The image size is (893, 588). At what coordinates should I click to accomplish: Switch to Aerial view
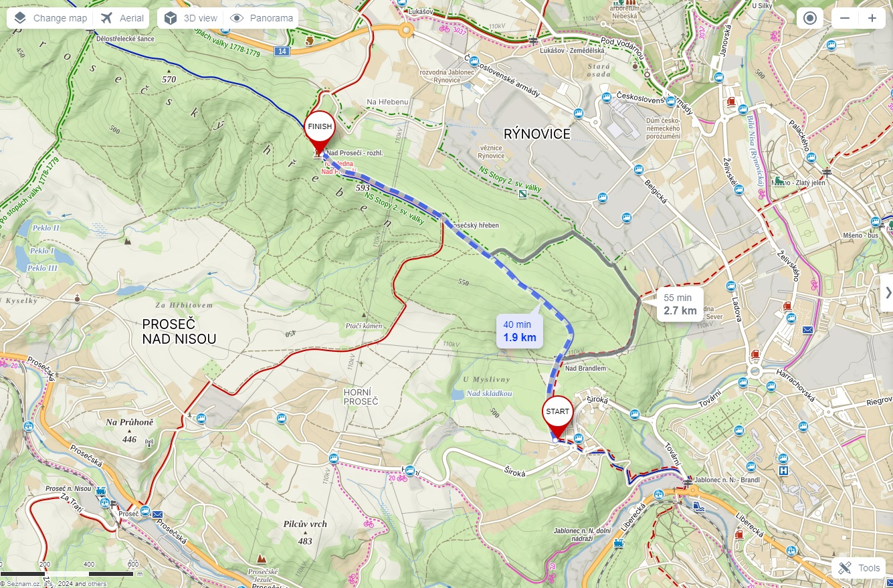(122, 18)
